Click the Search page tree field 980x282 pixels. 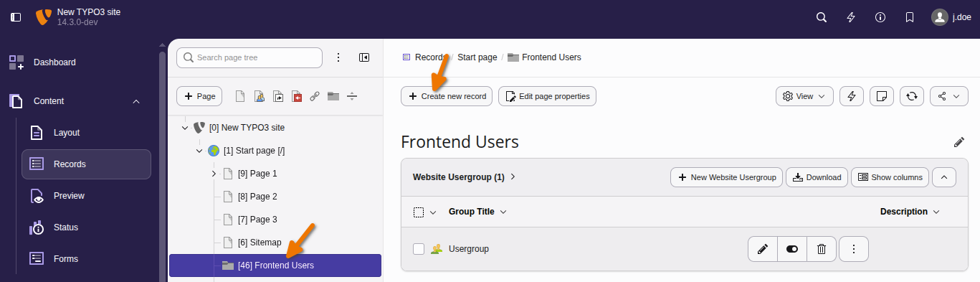tap(249, 57)
